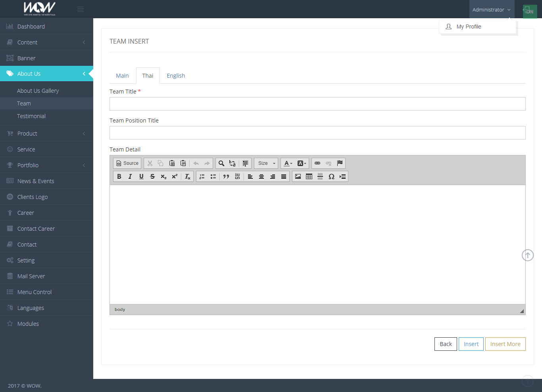
Task: Expand the Content sidebar menu
Action: coord(46,42)
